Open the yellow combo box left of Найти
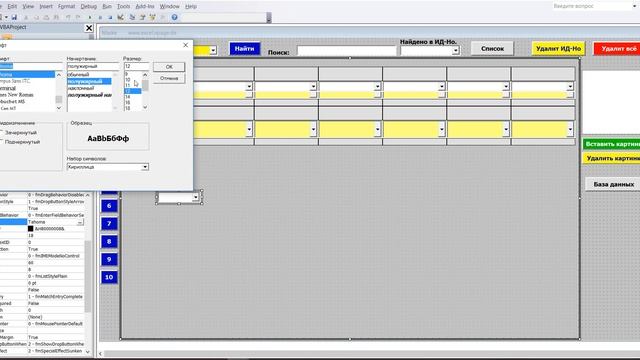Screen dimensions: 640x360 click(213, 50)
